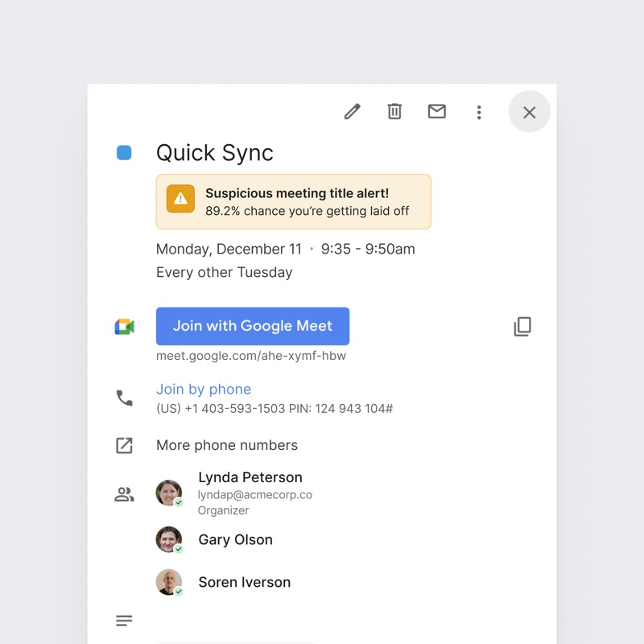Click the Monday, December 11 date text
The width and height of the screenshot is (644, 644).
coord(229,250)
